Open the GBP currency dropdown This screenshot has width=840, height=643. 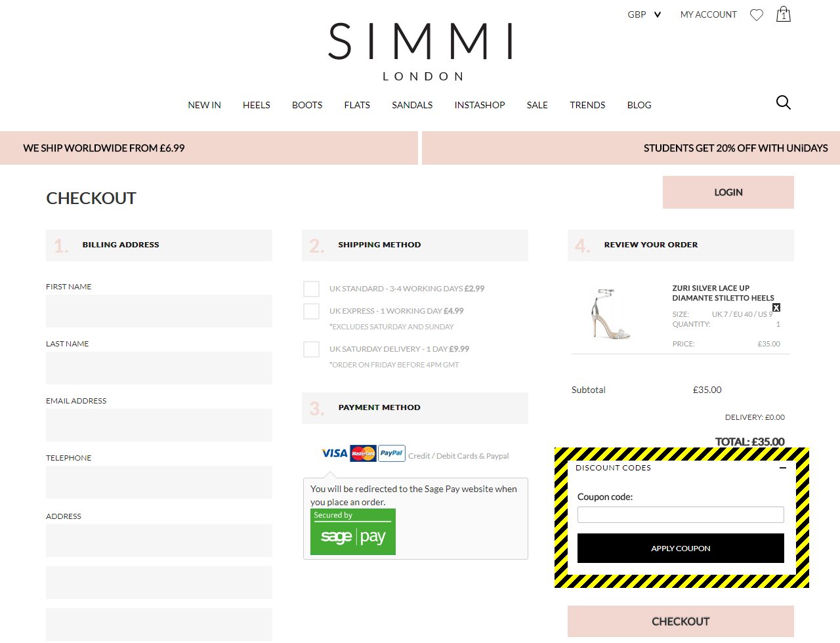pyautogui.click(x=644, y=14)
